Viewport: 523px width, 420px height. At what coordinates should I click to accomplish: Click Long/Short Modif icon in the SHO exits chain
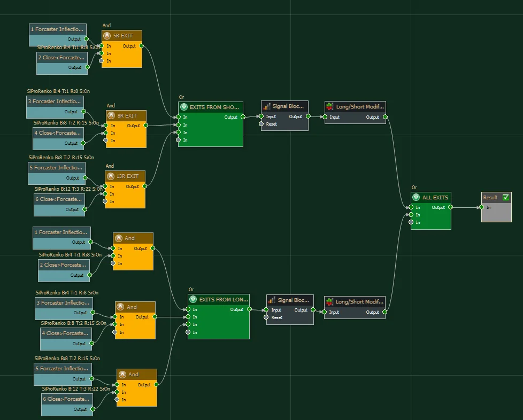click(330, 107)
